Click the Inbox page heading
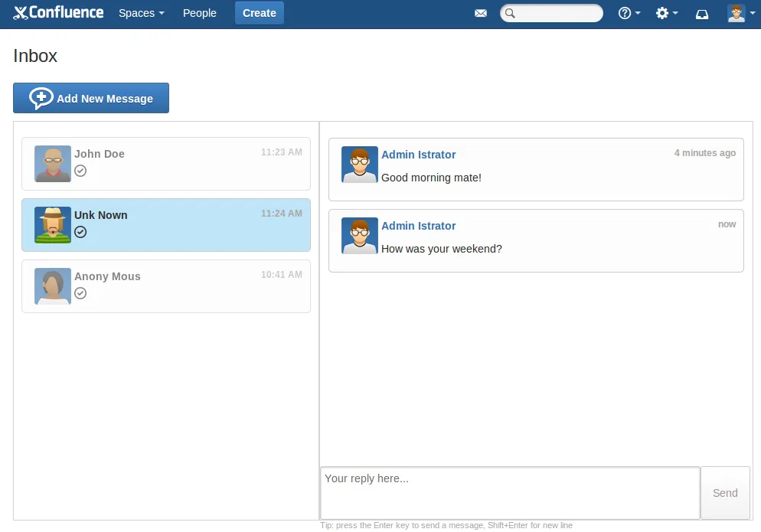The image size is (761, 532). point(35,56)
